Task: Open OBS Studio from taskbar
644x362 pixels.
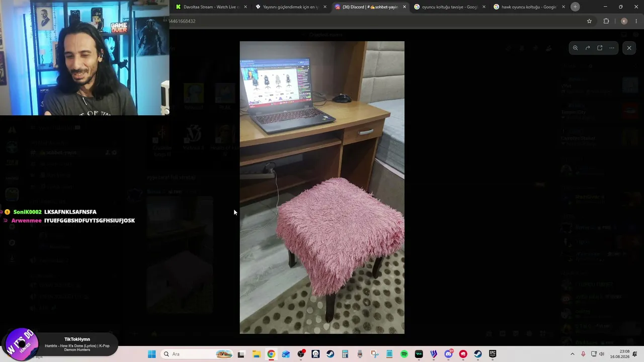Action: (300, 354)
